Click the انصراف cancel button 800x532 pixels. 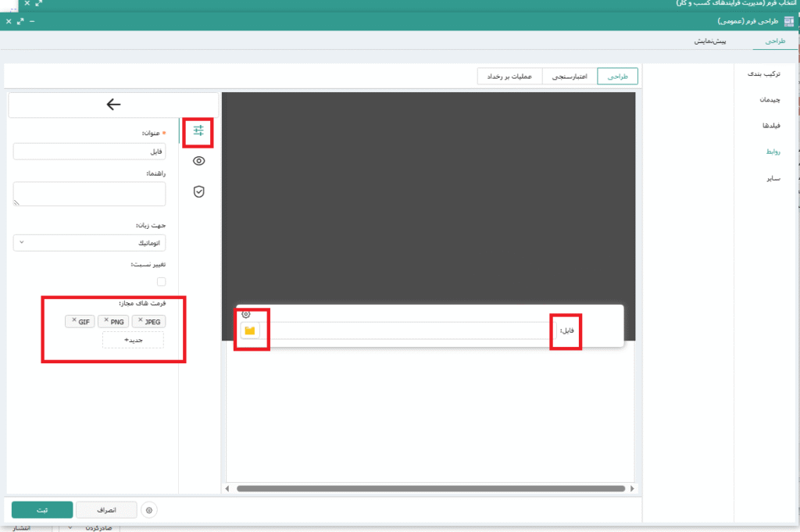tap(106, 510)
